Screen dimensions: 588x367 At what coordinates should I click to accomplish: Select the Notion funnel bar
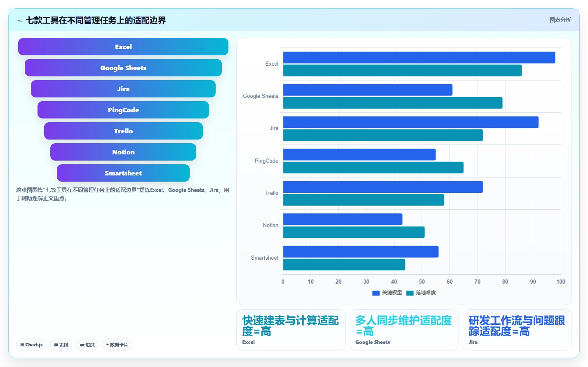pyautogui.click(x=123, y=152)
